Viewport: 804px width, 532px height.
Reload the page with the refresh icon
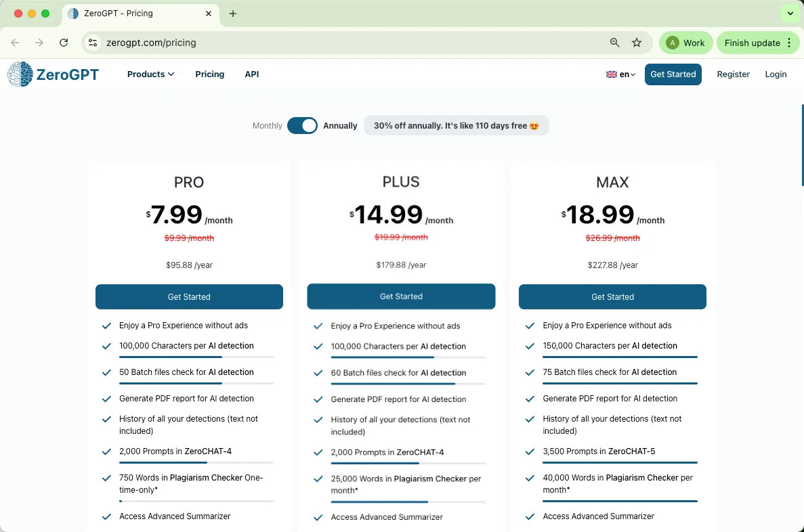click(64, 43)
